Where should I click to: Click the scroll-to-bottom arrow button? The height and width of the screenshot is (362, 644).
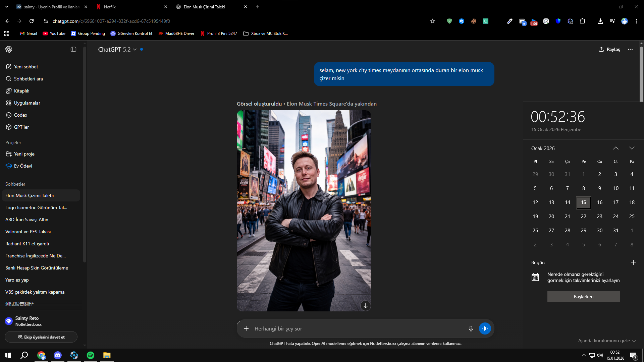[366, 306]
